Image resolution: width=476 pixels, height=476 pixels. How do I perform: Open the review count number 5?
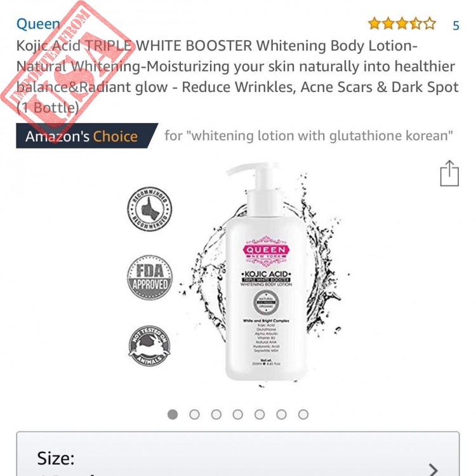click(456, 25)
